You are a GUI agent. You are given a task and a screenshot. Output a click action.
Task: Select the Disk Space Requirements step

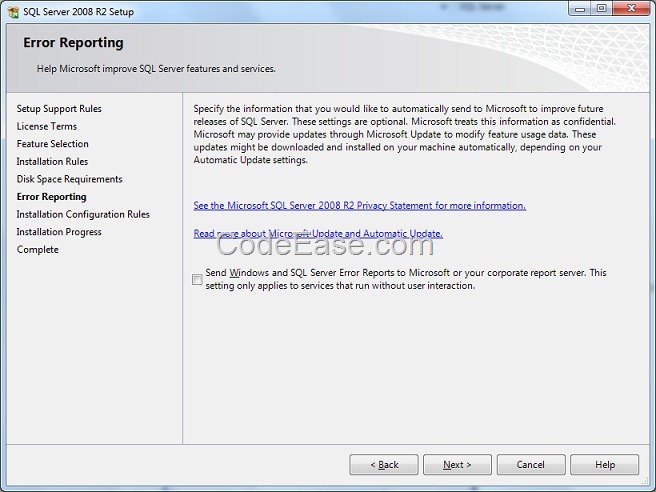pos(69,179)
